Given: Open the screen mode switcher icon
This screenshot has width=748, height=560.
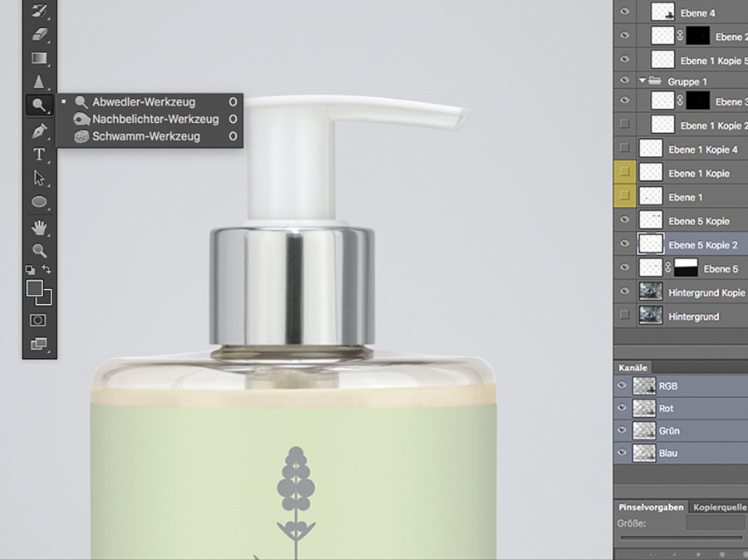Looking at the screenshot, I should point(39,343).
